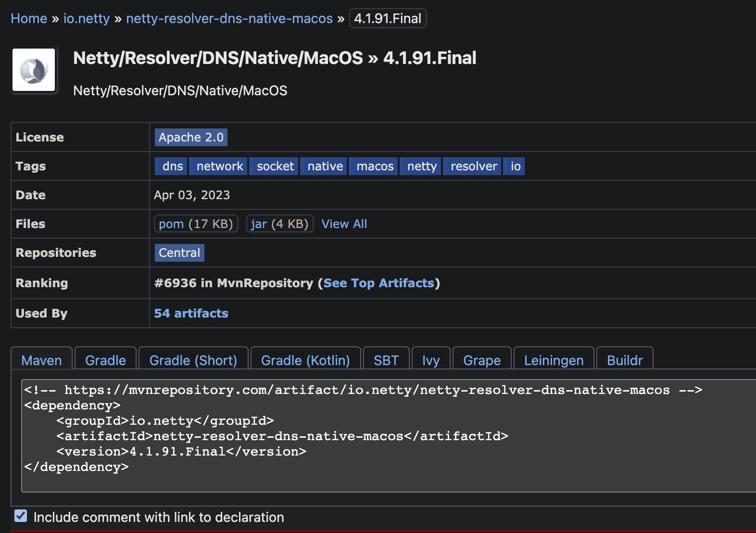756x533 pixels.
Task: Click the Netty artifact logo thumbnail
Action: pos(34,70)
